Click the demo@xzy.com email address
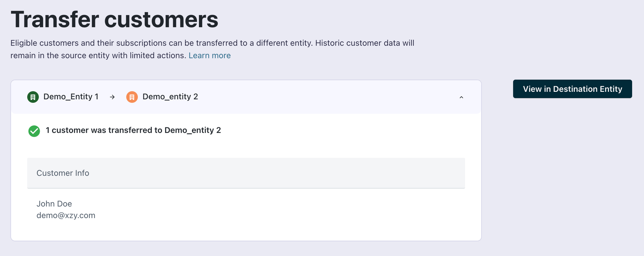This screenshot has width=644, height=256. point(66,216)
